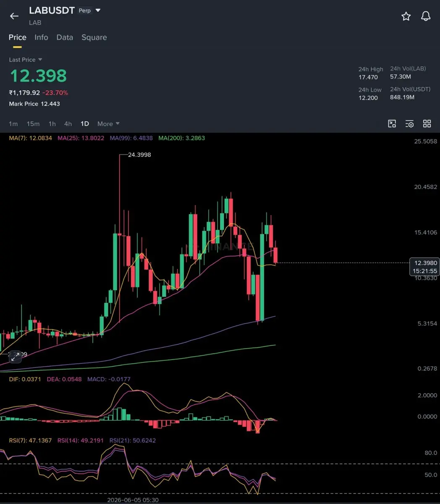Click the 5.3154 price axis label
440x504 pixels.
tap(427, 323)
